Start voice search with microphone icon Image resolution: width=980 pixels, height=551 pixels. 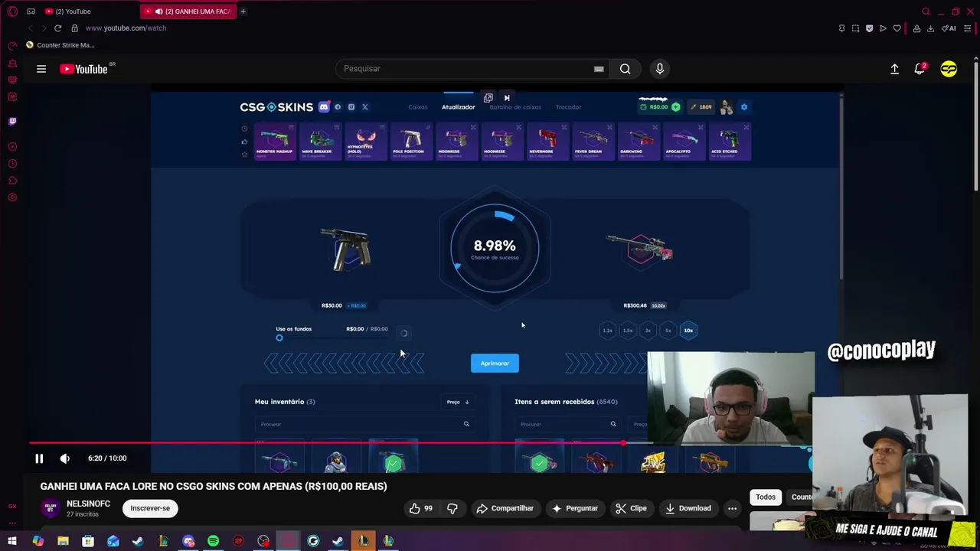click(660, 69)
